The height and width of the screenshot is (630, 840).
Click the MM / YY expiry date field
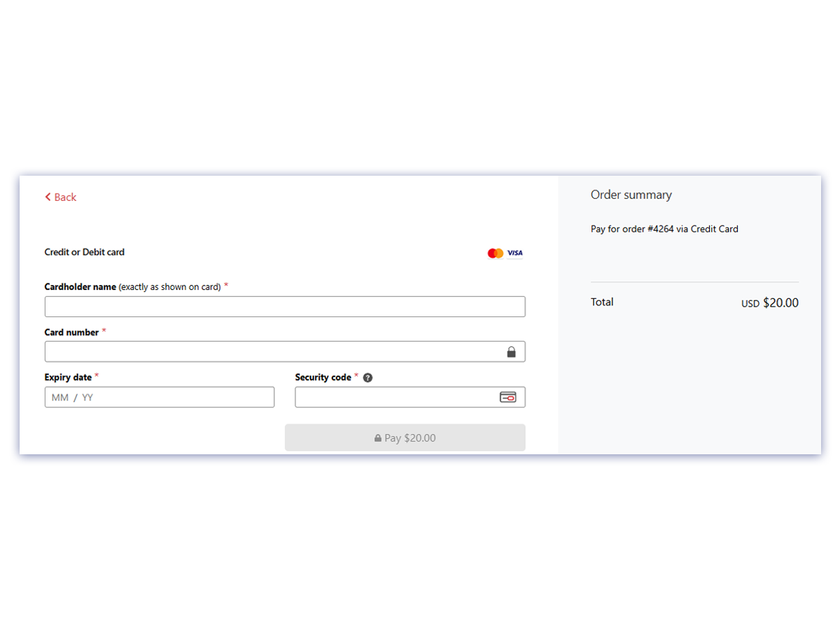(x=159, y=397)
